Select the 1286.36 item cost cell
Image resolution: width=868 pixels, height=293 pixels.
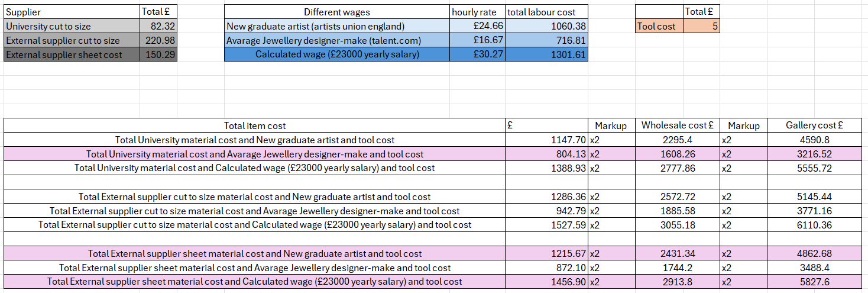[x=547, y=197]
